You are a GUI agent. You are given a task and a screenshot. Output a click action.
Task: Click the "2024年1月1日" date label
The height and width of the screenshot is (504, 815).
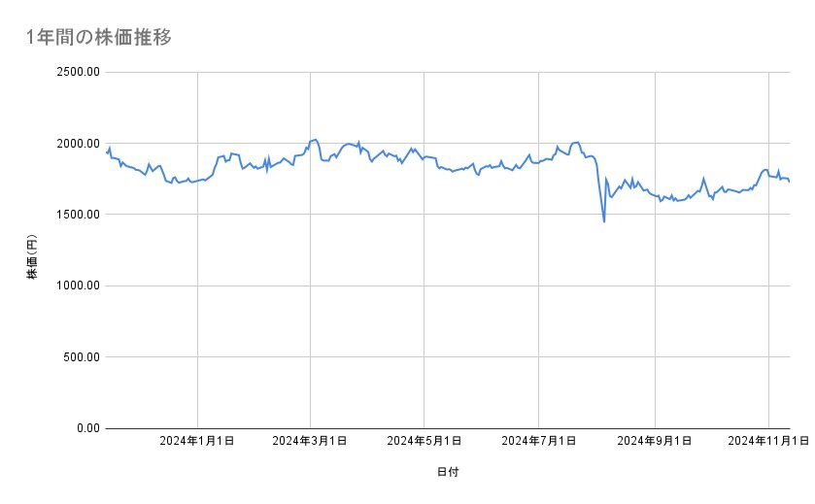click(197, 442)
